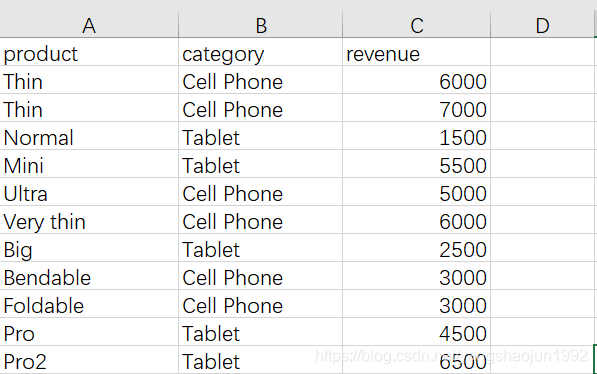The height and width of the screenshot is (374, 597).
Task: Click the revenue cell showing 4500
Action: [x=417, y=332]
